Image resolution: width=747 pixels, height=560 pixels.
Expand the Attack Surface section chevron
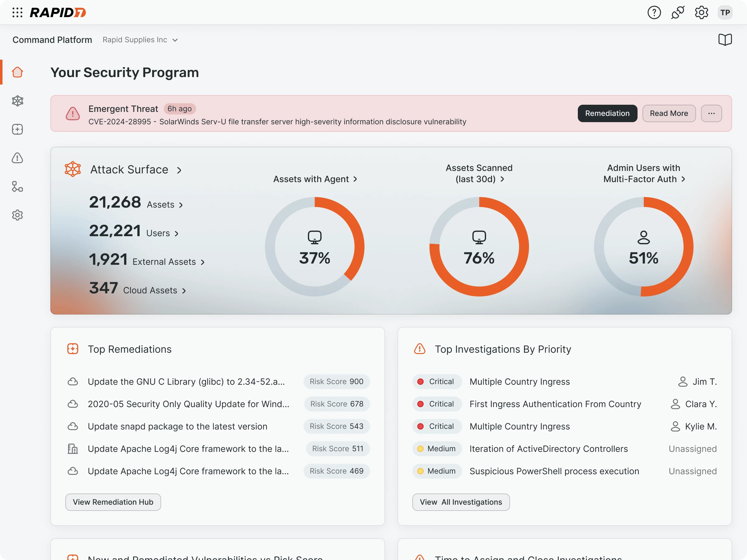coord(179,170)
